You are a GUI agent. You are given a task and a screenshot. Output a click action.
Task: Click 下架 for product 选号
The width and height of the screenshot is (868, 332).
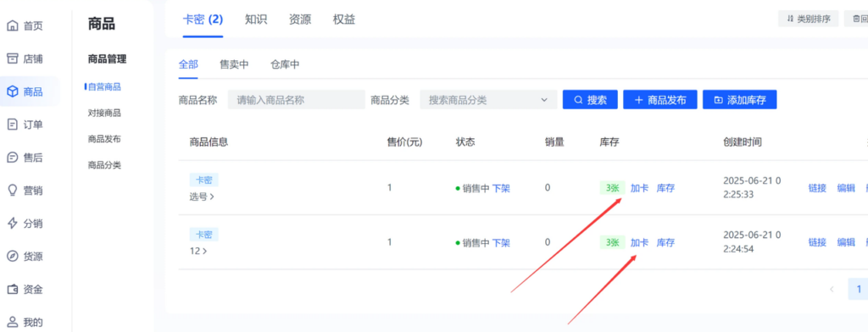[501, 188]
